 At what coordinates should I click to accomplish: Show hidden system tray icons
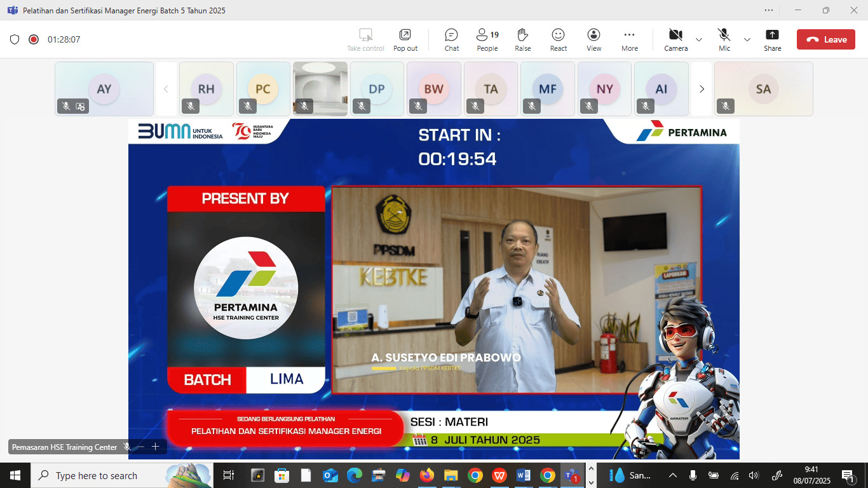[x=673, y=475]
